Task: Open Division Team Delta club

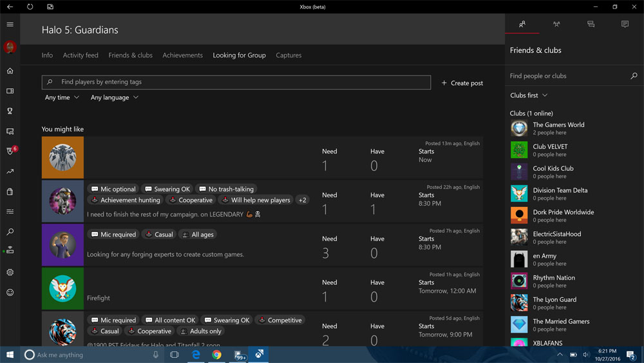Action: tap(574, 193)
